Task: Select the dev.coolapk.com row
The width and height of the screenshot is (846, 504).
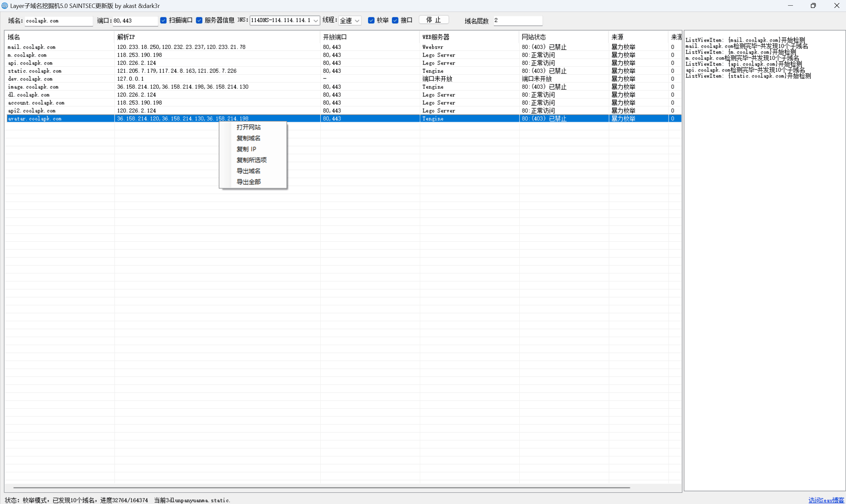Action: pyautogui.click(x=30, y=79)
